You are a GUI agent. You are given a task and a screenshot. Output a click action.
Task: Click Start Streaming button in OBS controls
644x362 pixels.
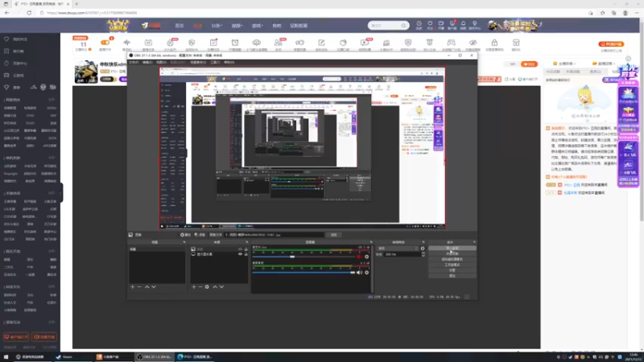452,249
